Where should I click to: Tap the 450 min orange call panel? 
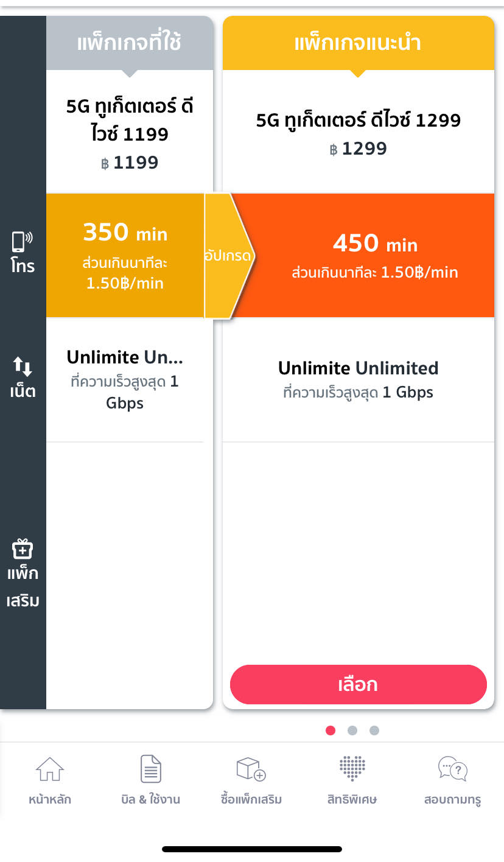pyautogui.click(x=374, y=256)
